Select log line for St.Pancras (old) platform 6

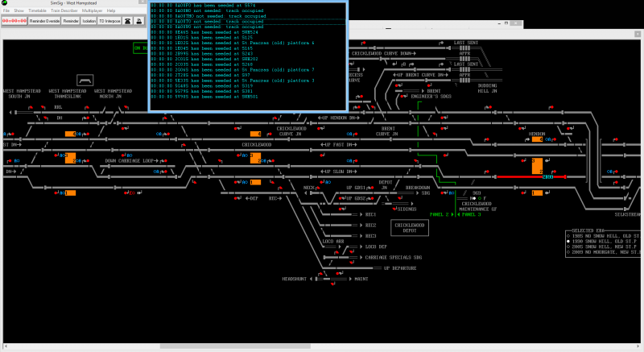tap(233, 43)
